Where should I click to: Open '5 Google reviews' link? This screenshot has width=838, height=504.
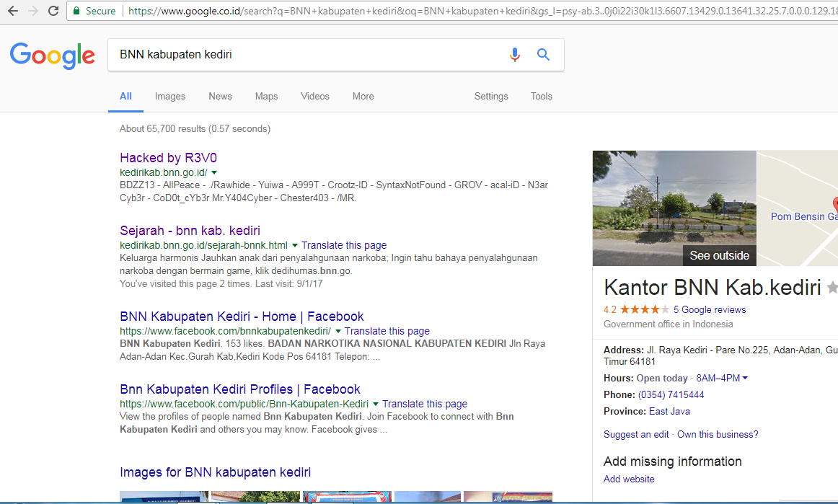click(709, 309)
